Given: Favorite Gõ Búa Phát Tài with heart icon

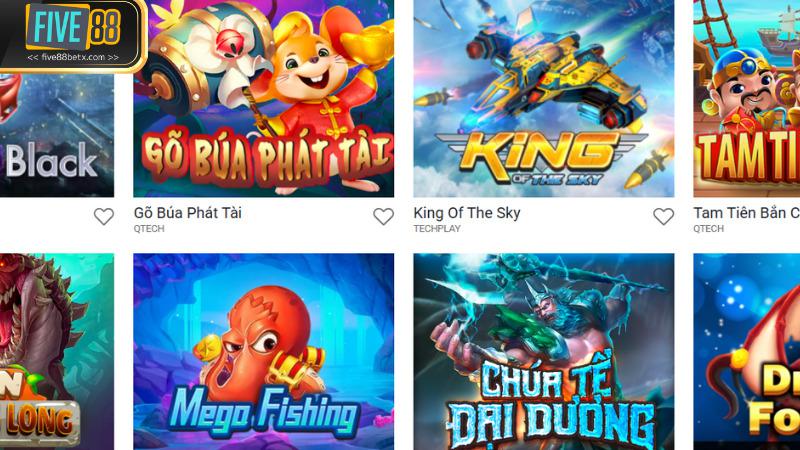Looking at the screenshot, I should 383,216.
